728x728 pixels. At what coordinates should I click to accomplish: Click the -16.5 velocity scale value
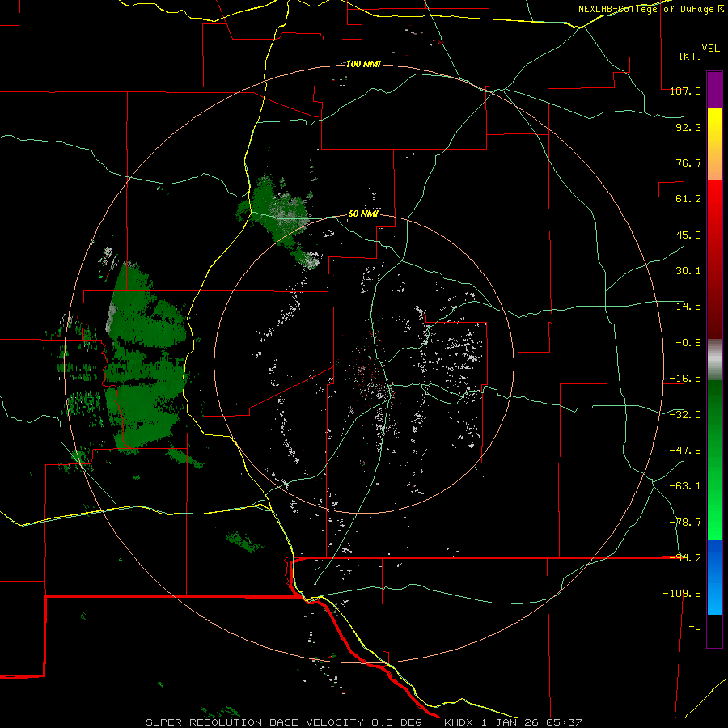[685, 379]
